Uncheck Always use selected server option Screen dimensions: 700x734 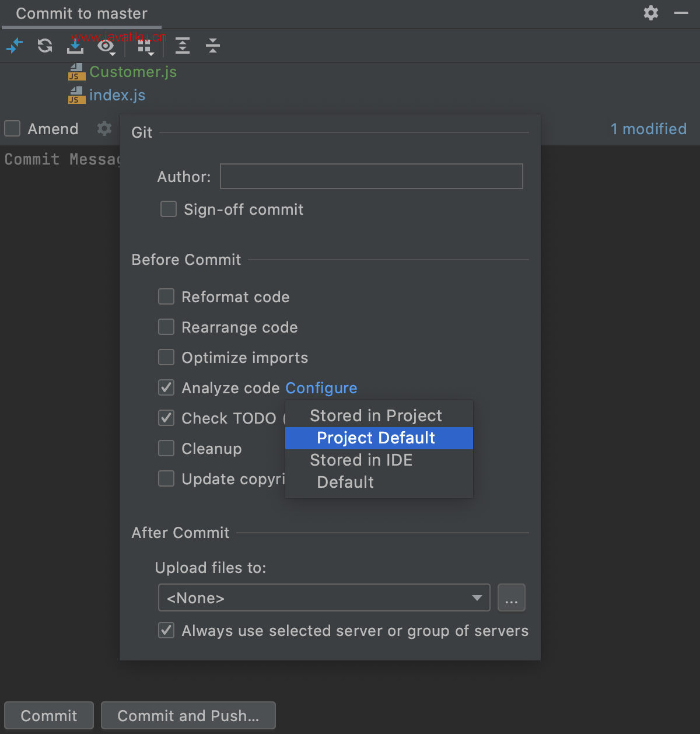point(166,630)
